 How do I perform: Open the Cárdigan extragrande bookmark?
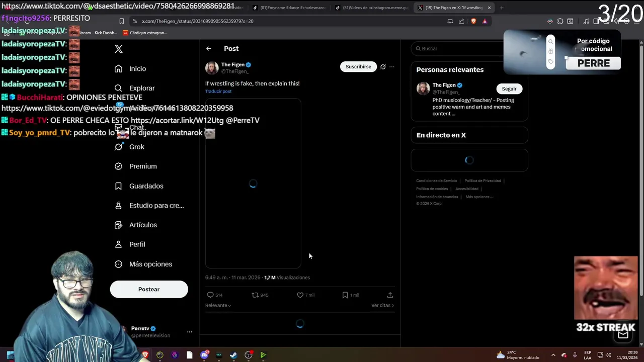tap(145, 33)
